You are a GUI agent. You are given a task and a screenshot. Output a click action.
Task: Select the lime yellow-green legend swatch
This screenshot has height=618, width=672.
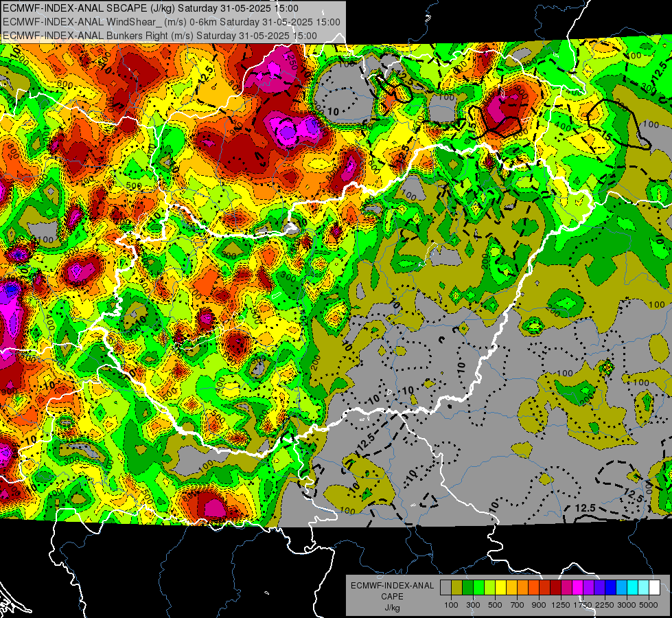(490, 588)
